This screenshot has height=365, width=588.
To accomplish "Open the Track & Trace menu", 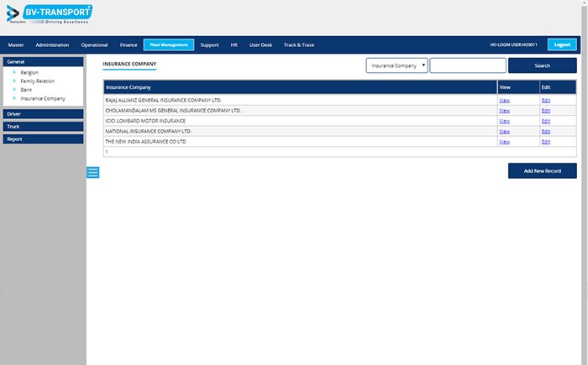I will tap(299, 45).
